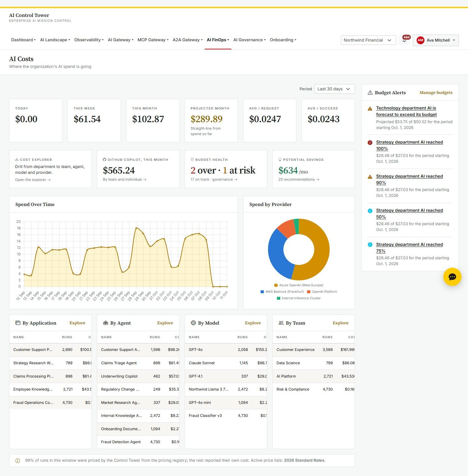Image resolution: width=468 pixels, height=476 pixels.
Task: Open the 25 recommendations link
Action: (x=299, y=179)
